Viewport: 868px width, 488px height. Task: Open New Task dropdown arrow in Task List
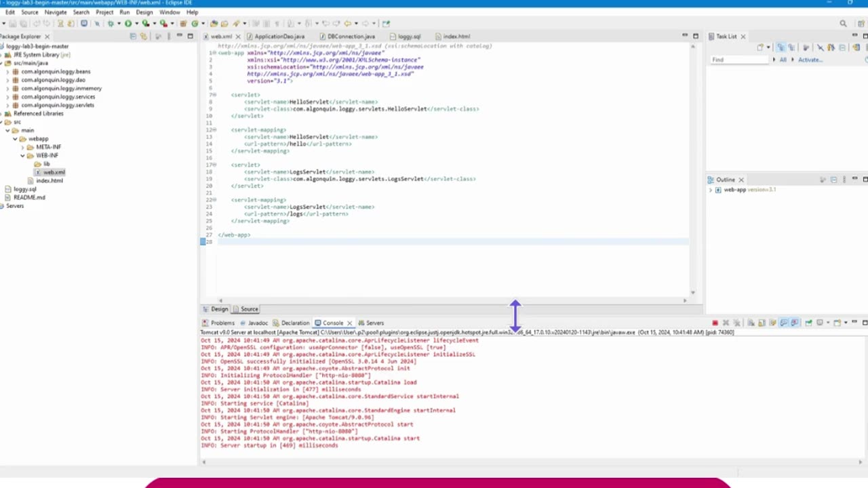pos(768,47)
